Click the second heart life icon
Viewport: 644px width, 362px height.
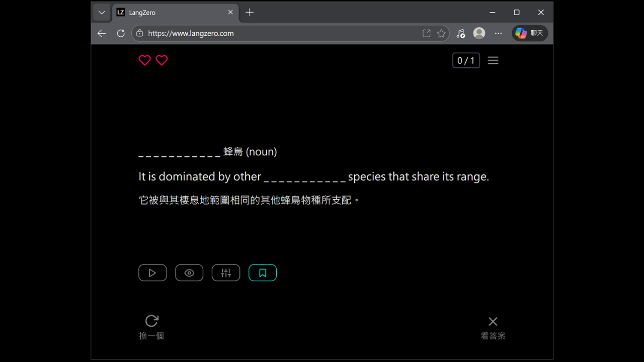point(162,60)
